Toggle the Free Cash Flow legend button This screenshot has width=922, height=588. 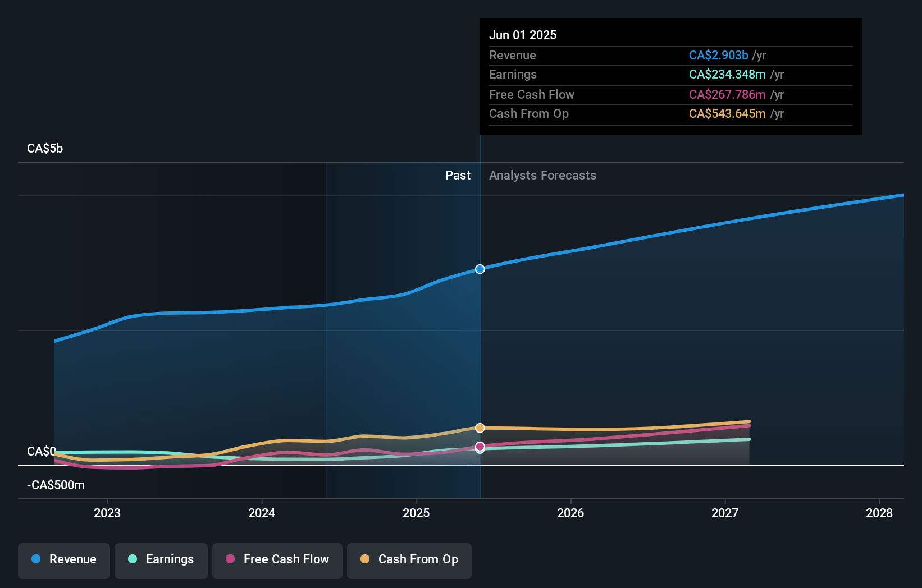[x=277, y=561]
